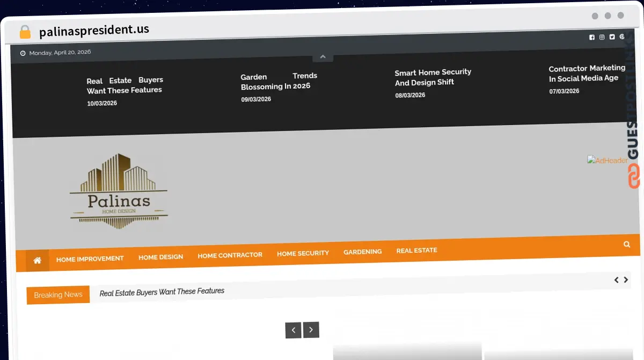The image size is (644, 360).
Task: Open the Instagram social icon
Action: [602, 37]
